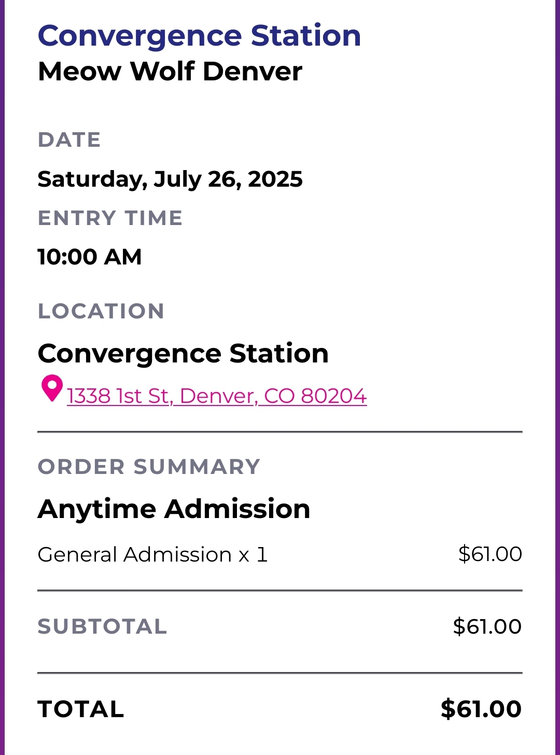The height and width of the screenshot is (755, 560).
Task: Click the SUBTOTAL label
Action: coord(102,627)
